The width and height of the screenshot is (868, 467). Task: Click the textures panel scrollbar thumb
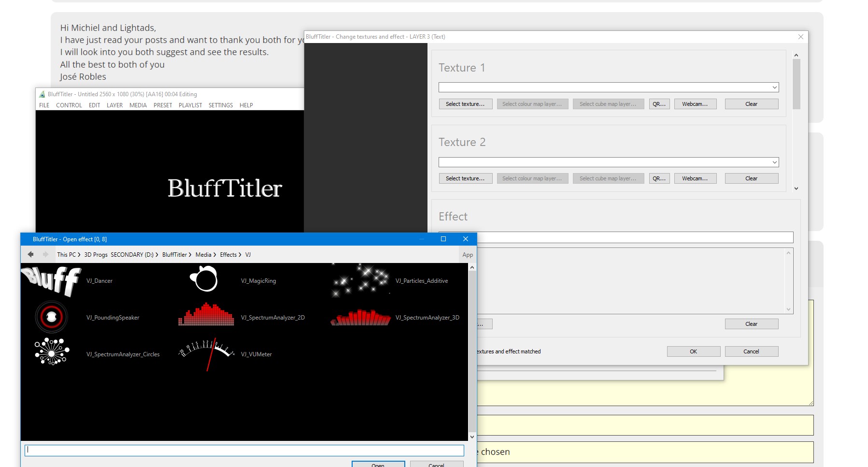pyautogui.click(x=796, y=84)
